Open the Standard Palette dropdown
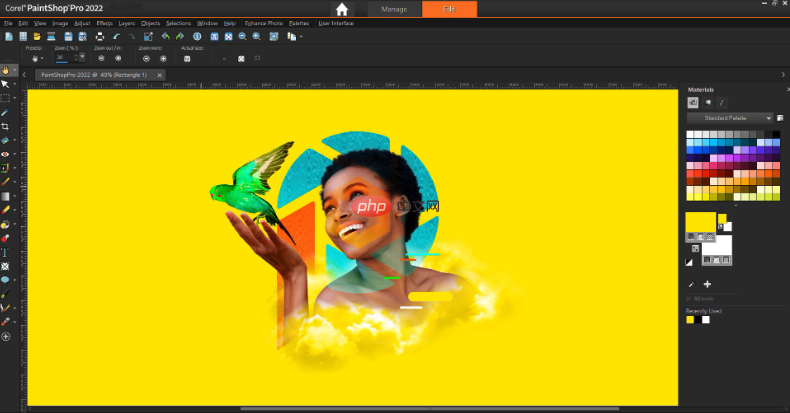This screenshot has height=413, width=790. pos(730,118)
